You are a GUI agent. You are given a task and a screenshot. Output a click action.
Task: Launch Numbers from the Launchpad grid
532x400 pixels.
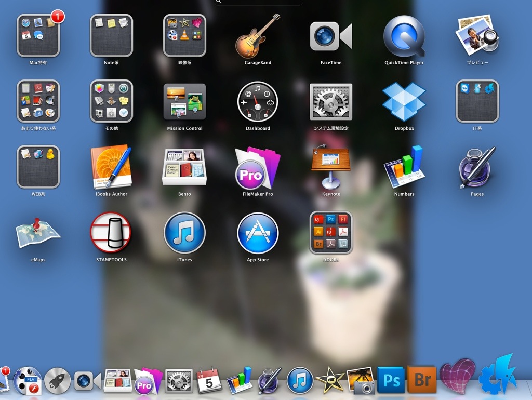(x=404, y=167)
